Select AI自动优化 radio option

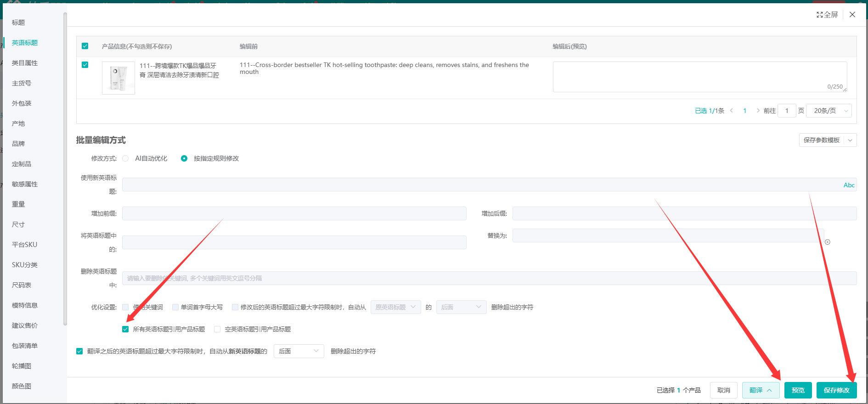click(x=125, y=158)
